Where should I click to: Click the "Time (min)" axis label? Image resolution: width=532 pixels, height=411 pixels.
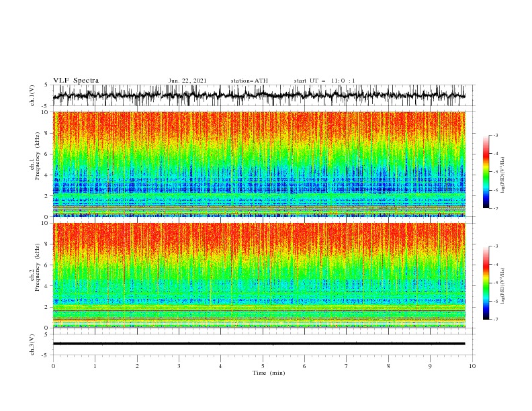(269, 373)
